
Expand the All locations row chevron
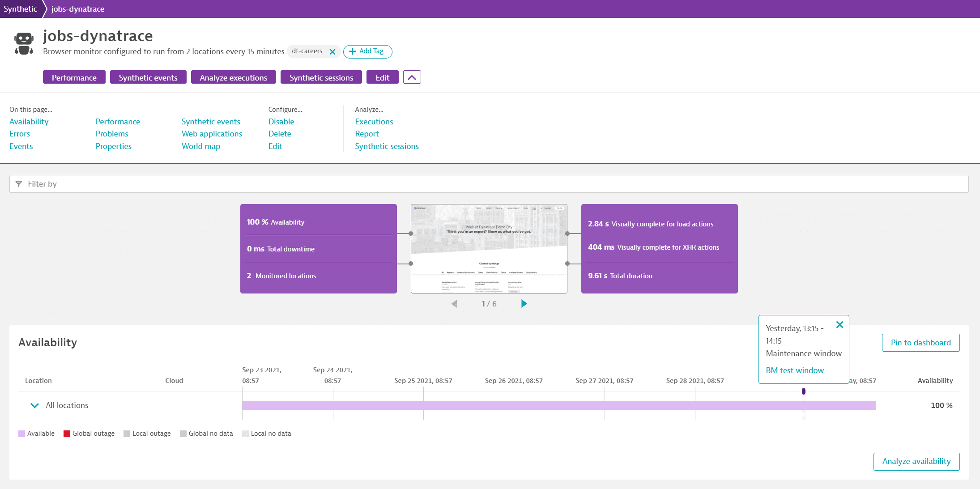(x=34, y=405)
